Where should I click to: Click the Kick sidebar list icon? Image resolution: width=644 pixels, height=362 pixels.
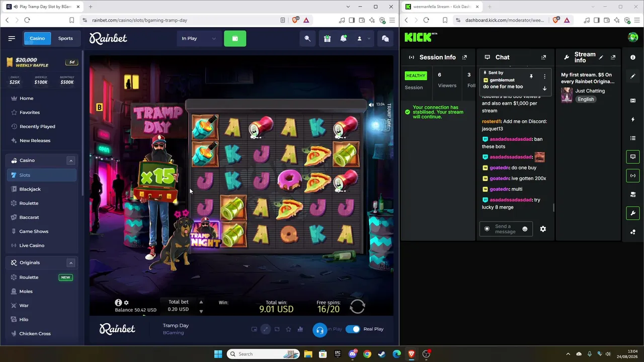633,138
